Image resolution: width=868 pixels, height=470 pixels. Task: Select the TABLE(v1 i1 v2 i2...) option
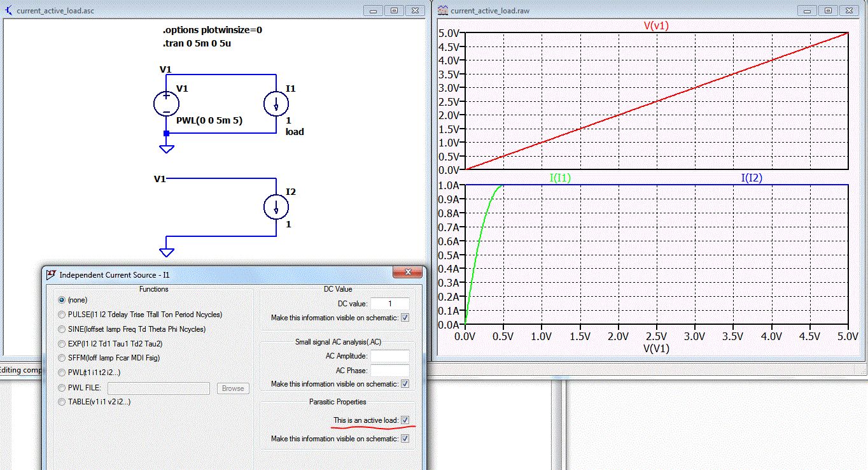point(62,402)
